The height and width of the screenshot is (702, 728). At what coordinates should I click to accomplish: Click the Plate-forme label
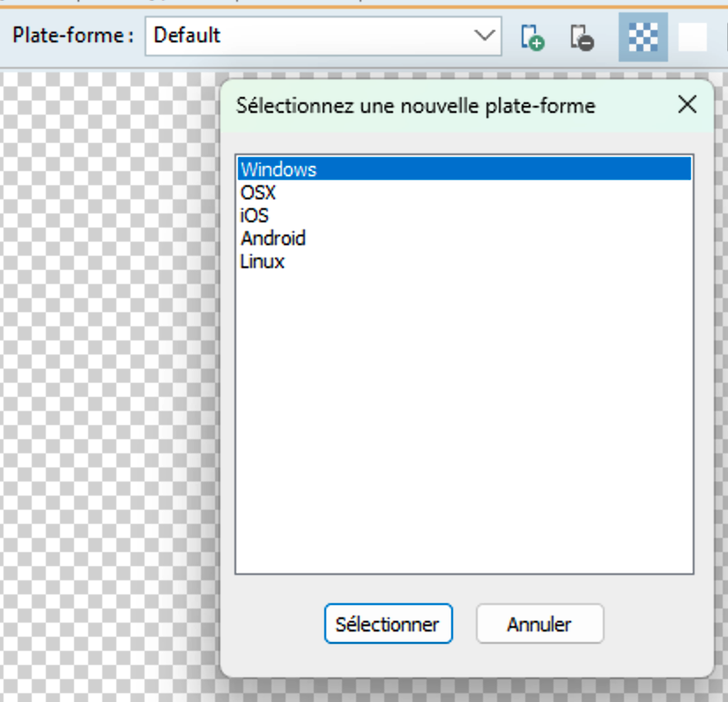click(73, 36)
